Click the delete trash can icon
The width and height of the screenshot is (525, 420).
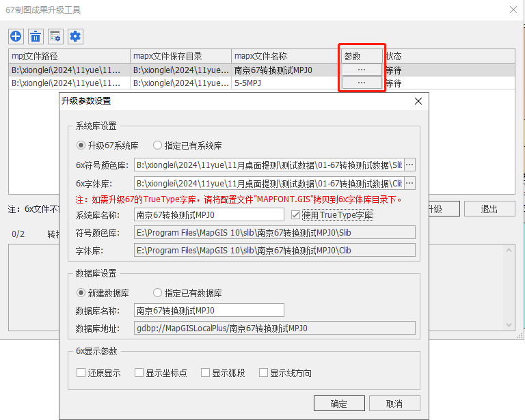tap(36, 36)
